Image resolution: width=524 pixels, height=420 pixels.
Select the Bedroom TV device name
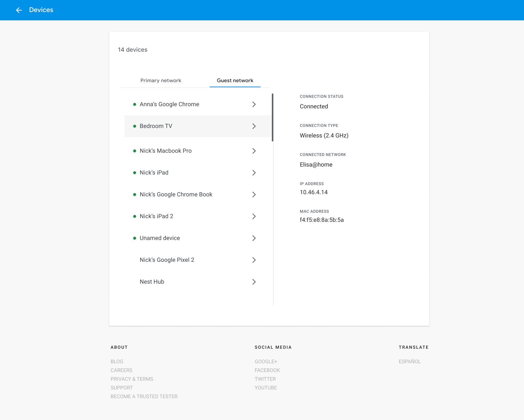pyautogui.click(x=156, y=126)
